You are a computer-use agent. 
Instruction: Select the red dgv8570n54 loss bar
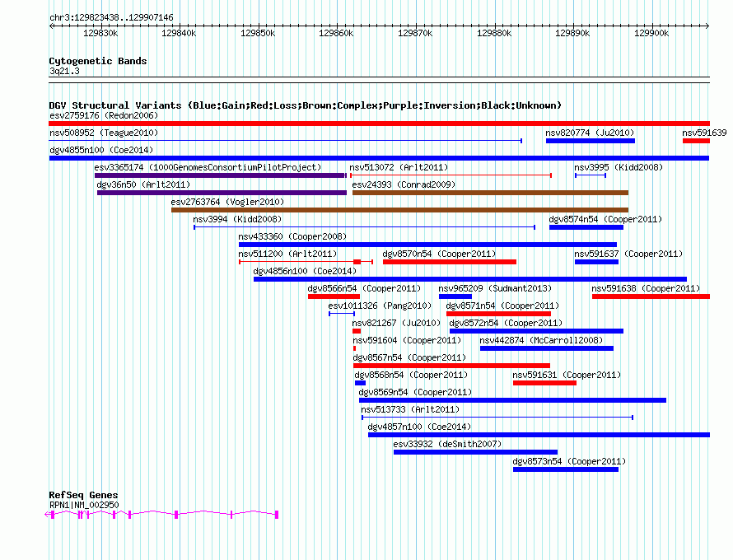[450, 262]
